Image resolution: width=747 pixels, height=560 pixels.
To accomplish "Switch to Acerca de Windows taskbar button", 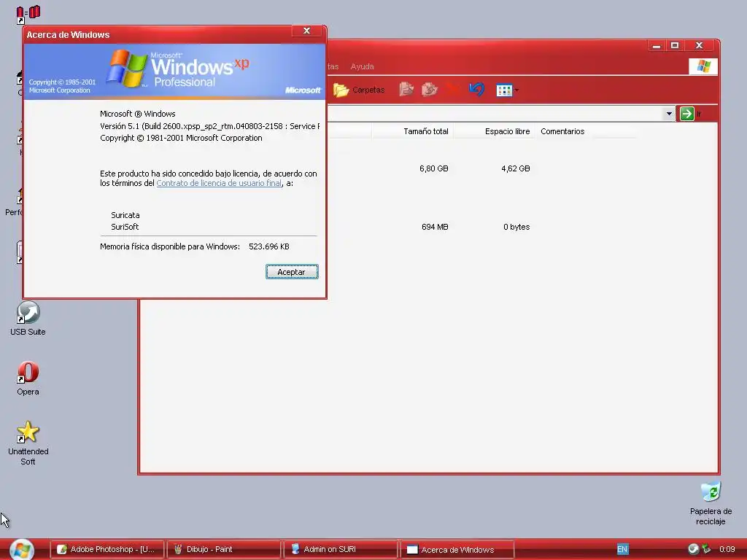I will [x=457, y=550].
